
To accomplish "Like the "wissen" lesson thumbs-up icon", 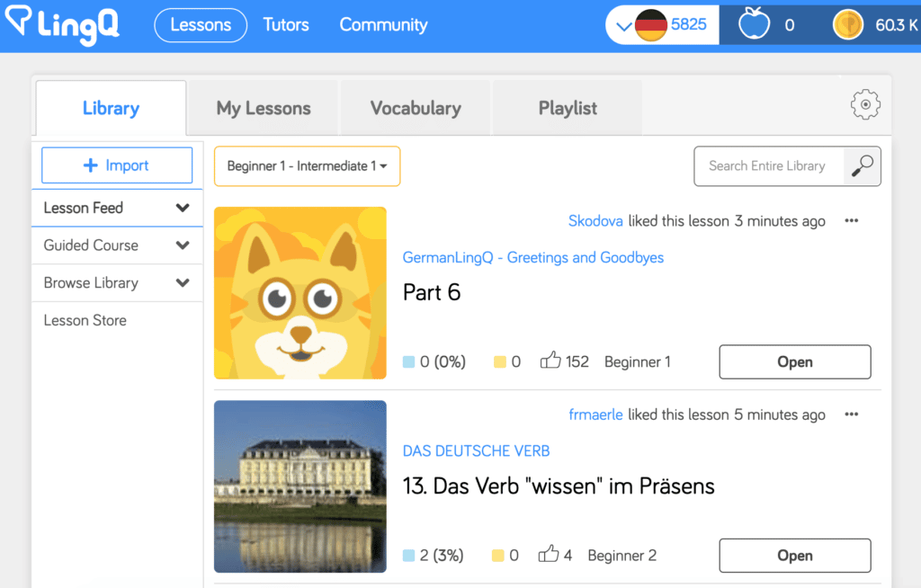I will point(548,555).
